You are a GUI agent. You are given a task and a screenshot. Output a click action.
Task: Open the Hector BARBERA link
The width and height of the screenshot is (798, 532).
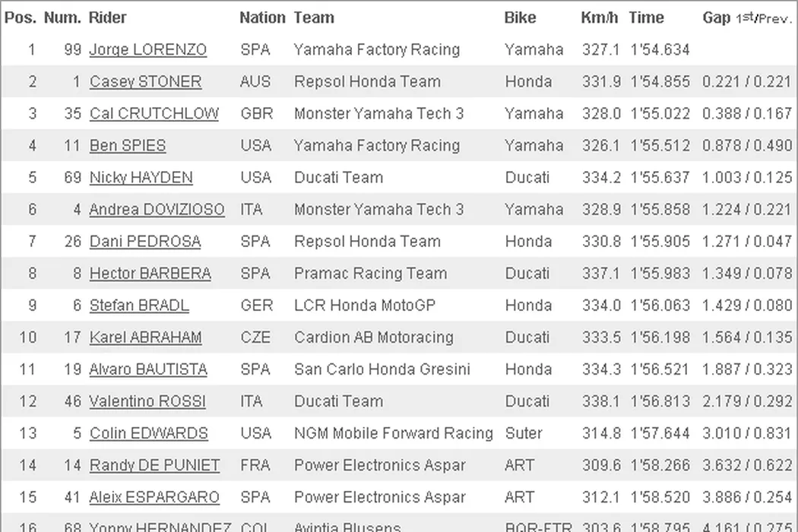tap(150, 274)
